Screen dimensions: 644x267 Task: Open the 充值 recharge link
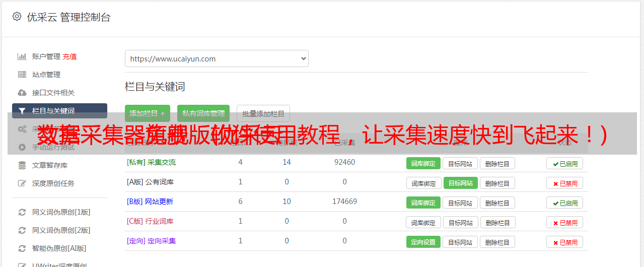pyautogui.click(x=69, y=56)
